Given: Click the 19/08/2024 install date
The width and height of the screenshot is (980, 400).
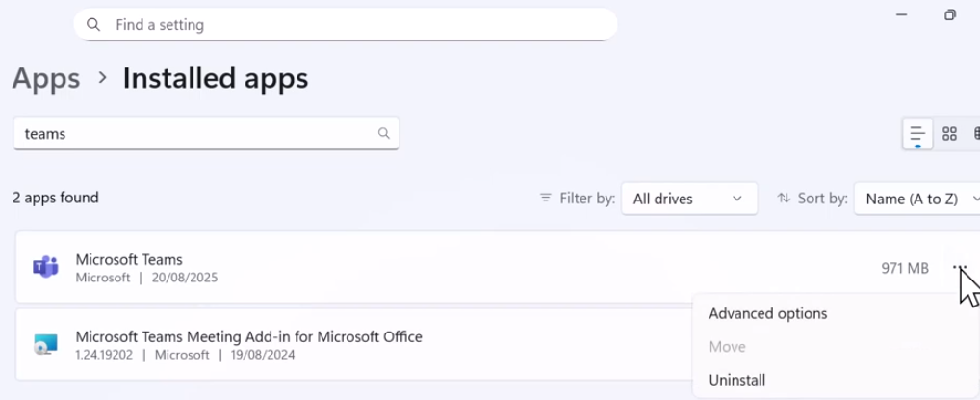Looking at the screenshot, I should (x=262, y=355).
